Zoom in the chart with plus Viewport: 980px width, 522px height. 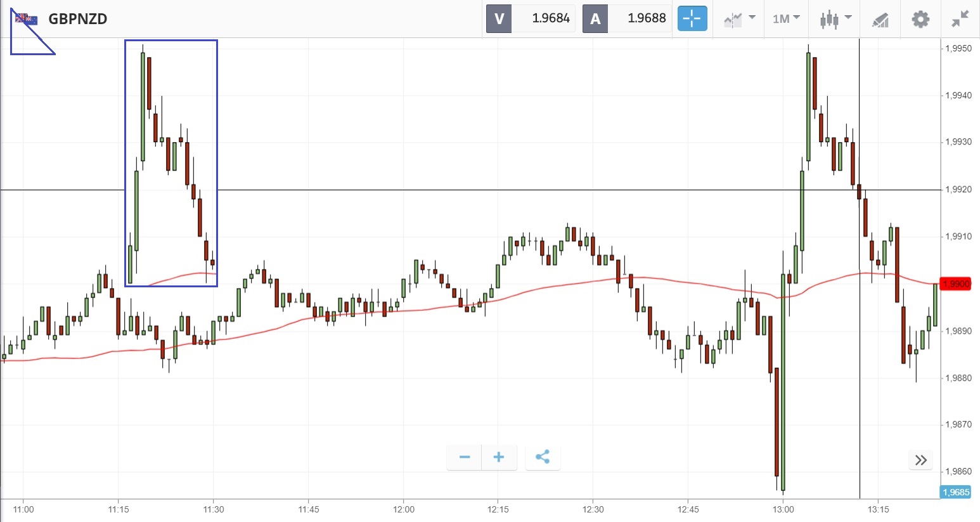[499, 457]
